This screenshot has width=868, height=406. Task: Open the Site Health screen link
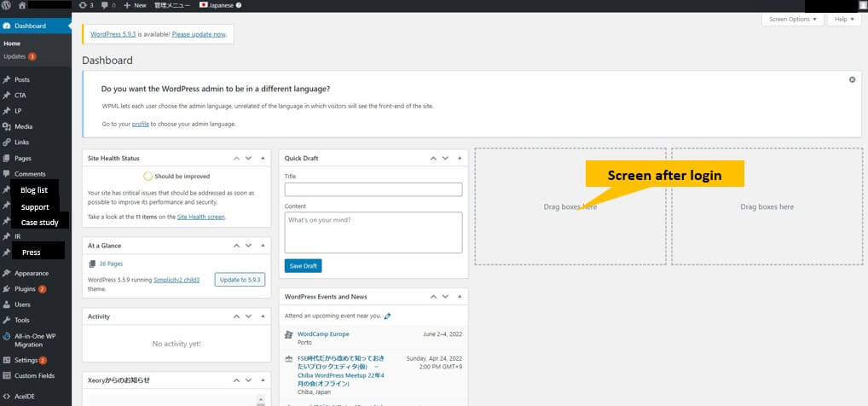point(201,217)
